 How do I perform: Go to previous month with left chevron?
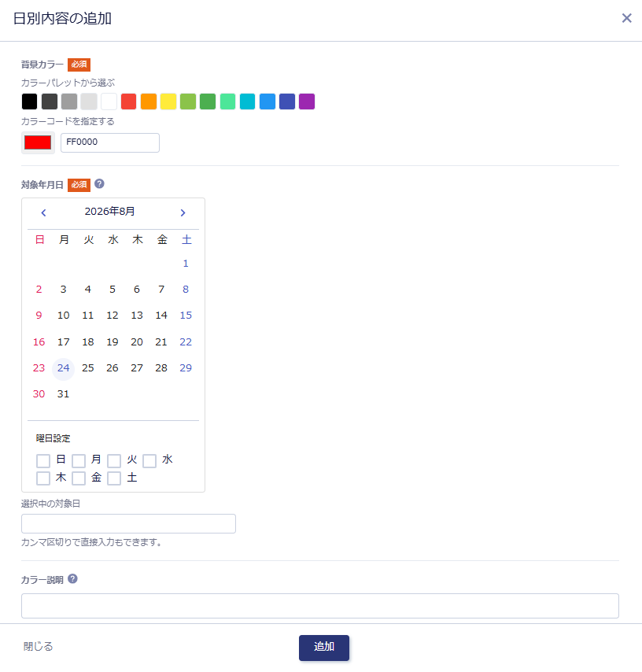pos(43,212)
